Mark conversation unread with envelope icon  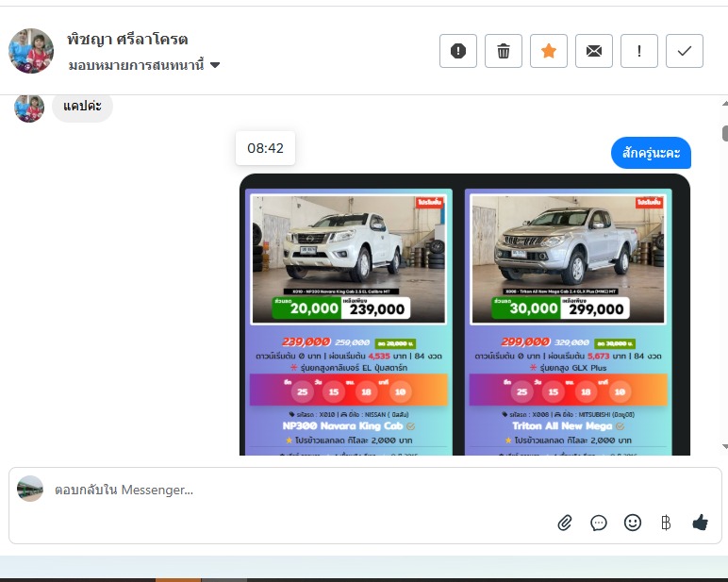click(594, 51)
